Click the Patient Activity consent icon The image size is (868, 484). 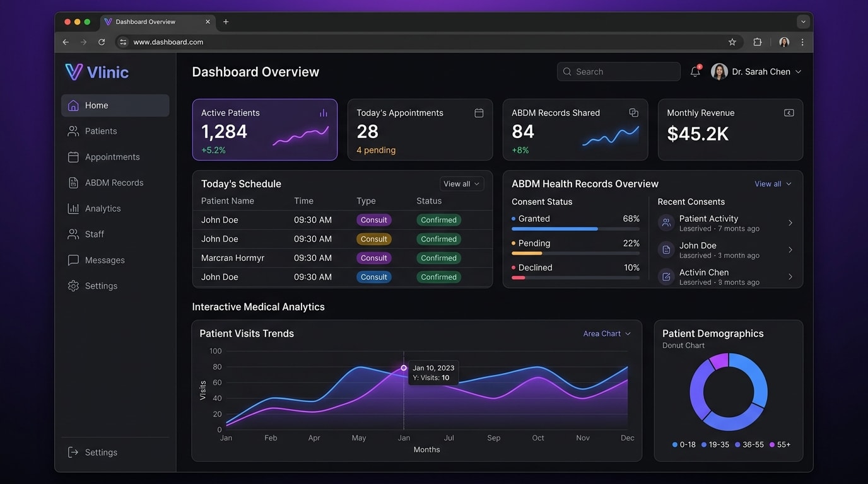pyautogui.click(x=666, y=222)
